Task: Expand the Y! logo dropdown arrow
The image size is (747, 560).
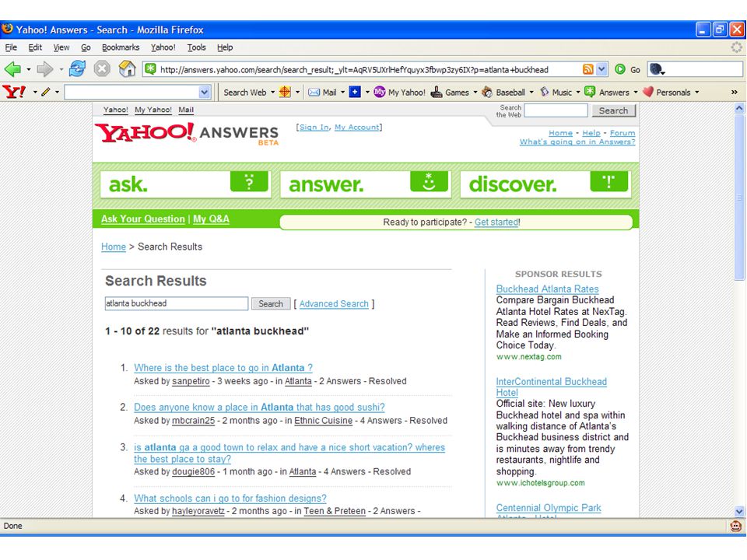Action: (35, 93)
